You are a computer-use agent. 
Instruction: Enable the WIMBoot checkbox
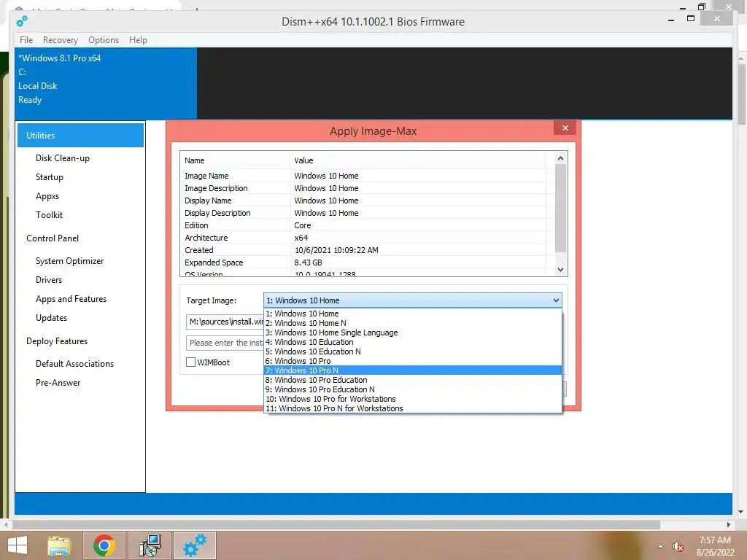[190, 362]
